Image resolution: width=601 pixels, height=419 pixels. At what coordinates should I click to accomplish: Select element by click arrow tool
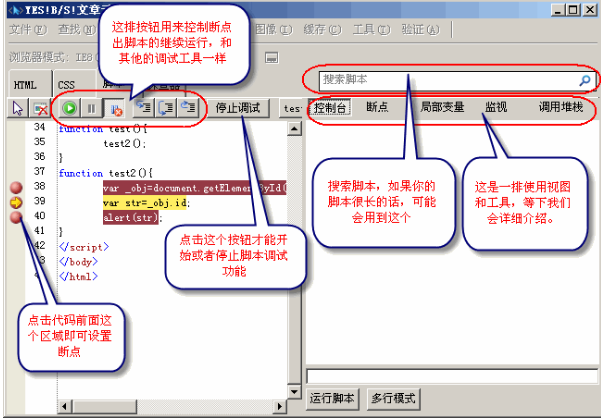pos(18,108)
